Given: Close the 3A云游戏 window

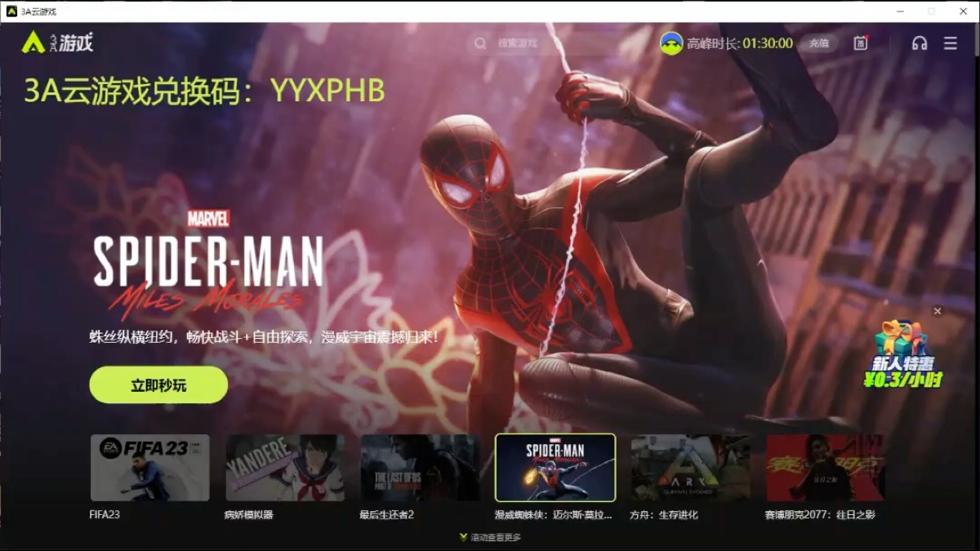Looking at the screenshot, I should click(x=962, y=11).
